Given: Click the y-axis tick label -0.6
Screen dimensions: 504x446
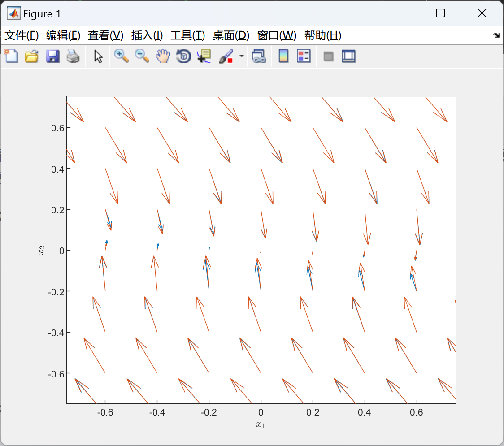Looking at the screenshot, I should coord(56,374).
